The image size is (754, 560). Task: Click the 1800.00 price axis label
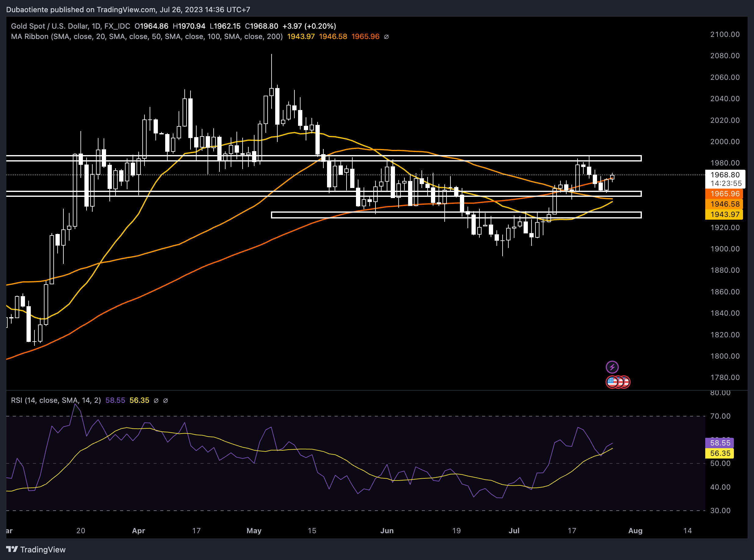pyautogui.click(x=725, y=356)
